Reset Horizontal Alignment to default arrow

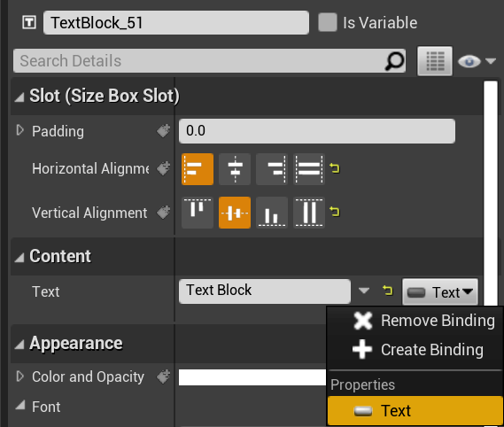point(335,168)
